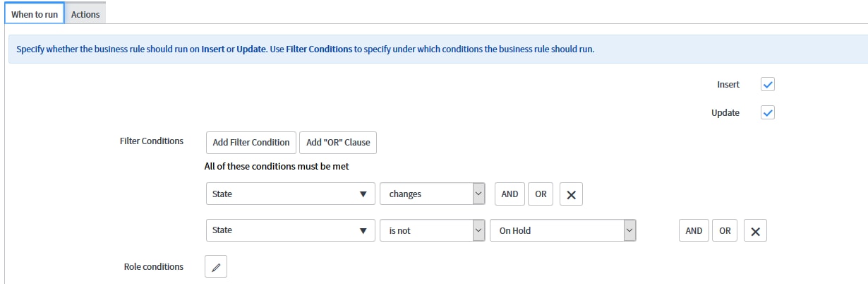Click OR on the 'On Hold' row

tap(725, 231)
